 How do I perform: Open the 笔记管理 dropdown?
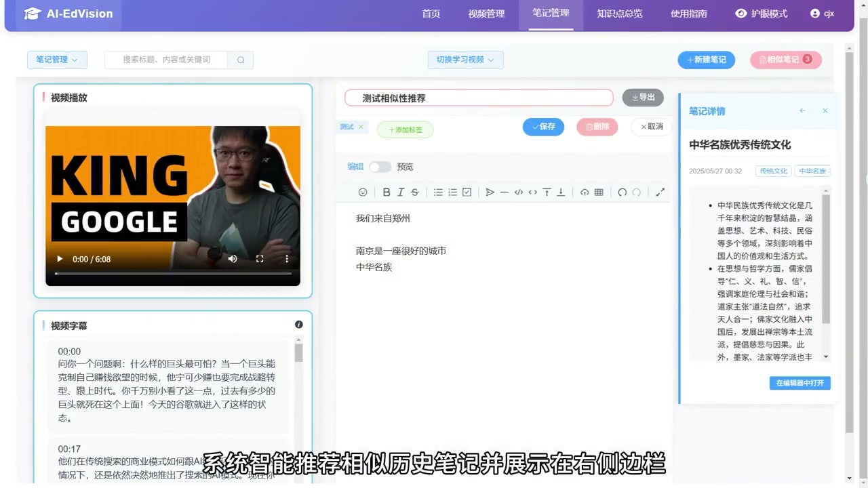[57, 60]
